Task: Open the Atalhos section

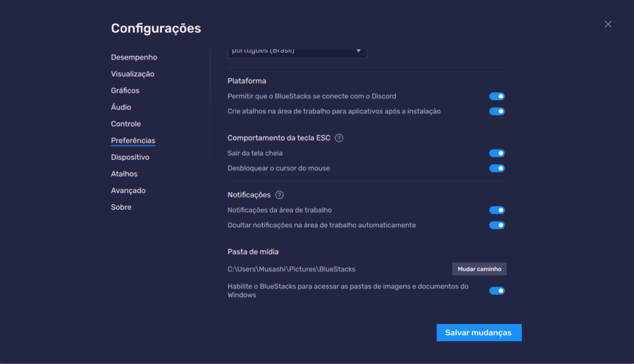Action: pos(123,173)
